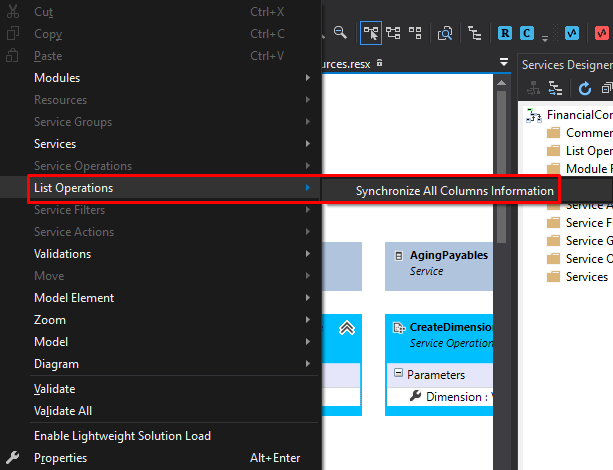Open toolbar overflow options dropdown

(x=545, y=38)
